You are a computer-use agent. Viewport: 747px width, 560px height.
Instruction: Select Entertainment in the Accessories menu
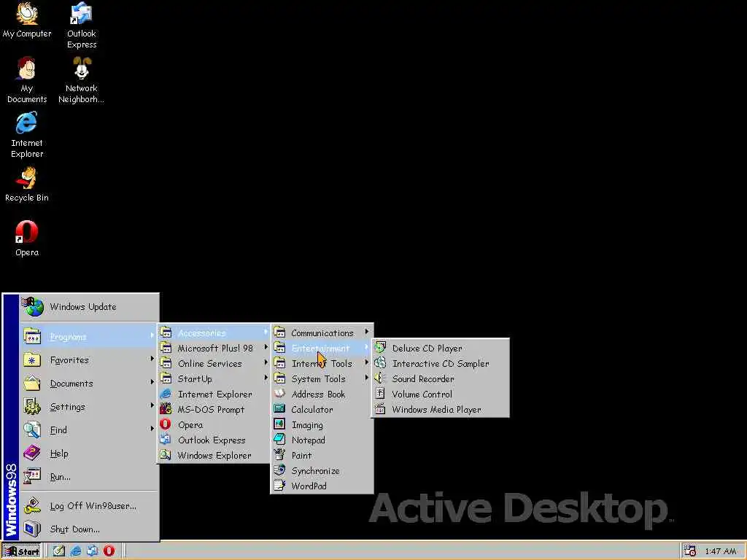(x=322, y=348)
